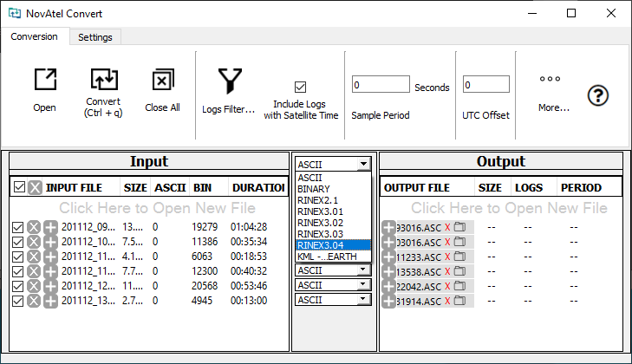This screenshot has height=364, width=632.
Task: Click plus icon for input 201112_12...
Action: [x=50, y=286]
